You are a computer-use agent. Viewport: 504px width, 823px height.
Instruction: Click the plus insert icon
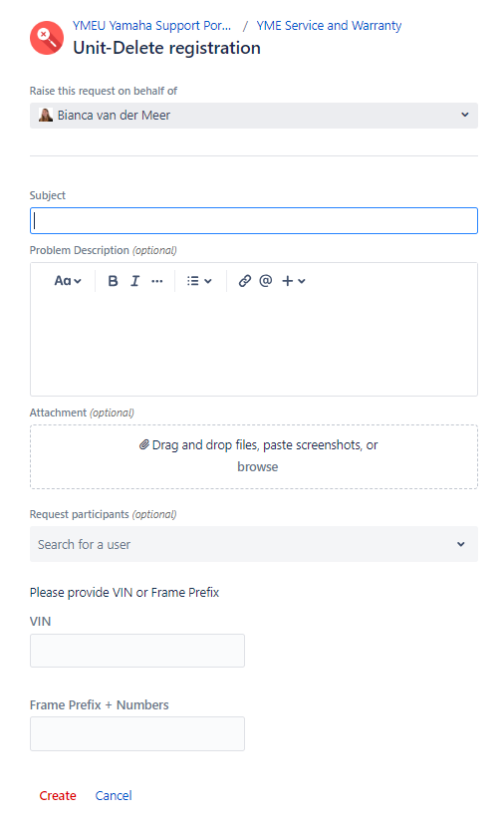tap(288, 281)
